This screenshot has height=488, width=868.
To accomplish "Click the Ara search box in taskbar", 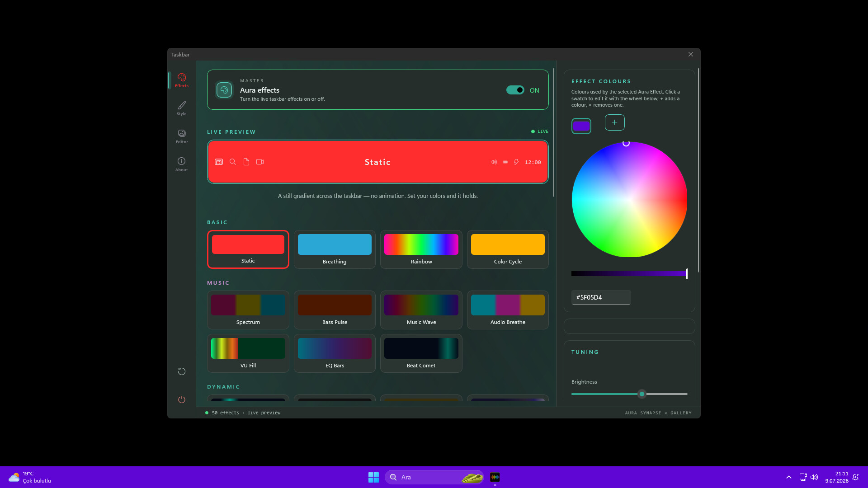I will click(x=434, y=477).
